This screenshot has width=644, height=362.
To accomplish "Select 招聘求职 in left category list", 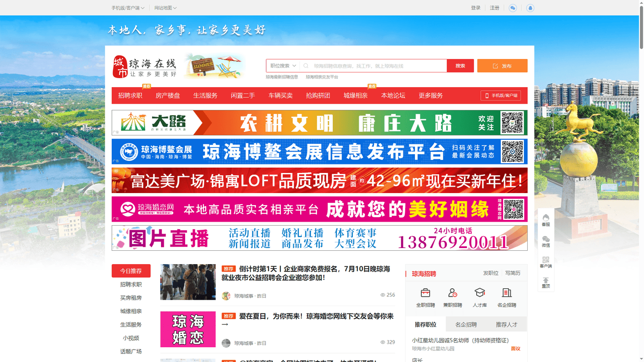I will pyautogui.click(x=131, y=284).
